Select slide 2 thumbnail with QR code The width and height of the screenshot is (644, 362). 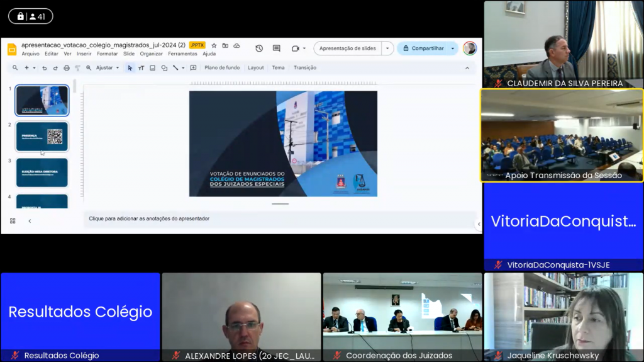[x=42, y=137]
